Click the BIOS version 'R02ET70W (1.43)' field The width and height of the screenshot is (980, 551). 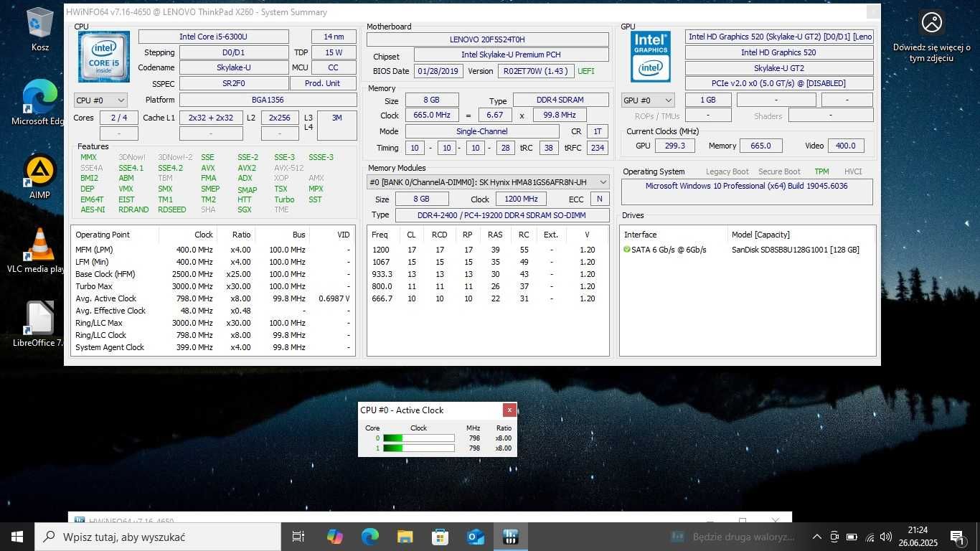[536, 71]
